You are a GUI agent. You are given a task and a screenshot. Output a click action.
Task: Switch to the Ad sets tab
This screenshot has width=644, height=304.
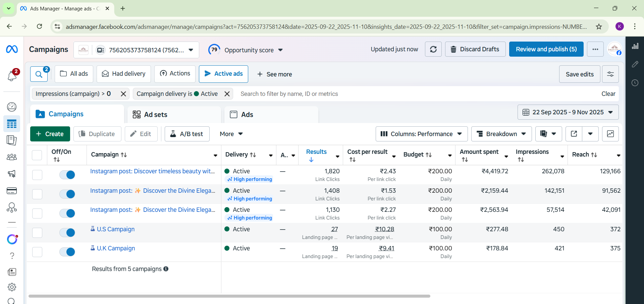(155, 115)
